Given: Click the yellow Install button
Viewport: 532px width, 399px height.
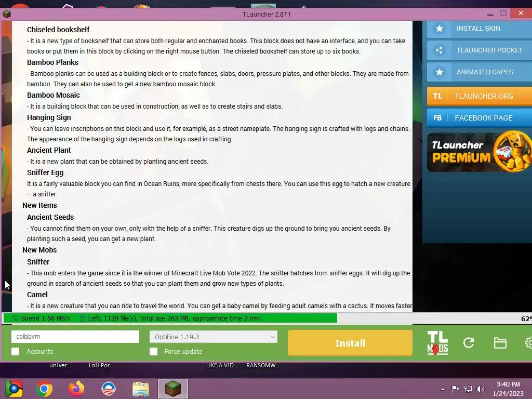Looking at the screenshot, I should (x=350, y=343).
